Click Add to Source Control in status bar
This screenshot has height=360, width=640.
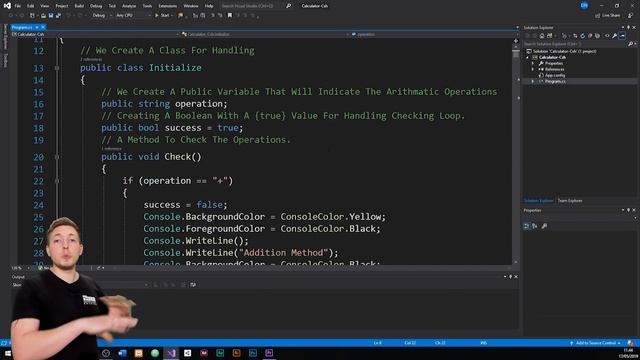(x=596, y=343)
